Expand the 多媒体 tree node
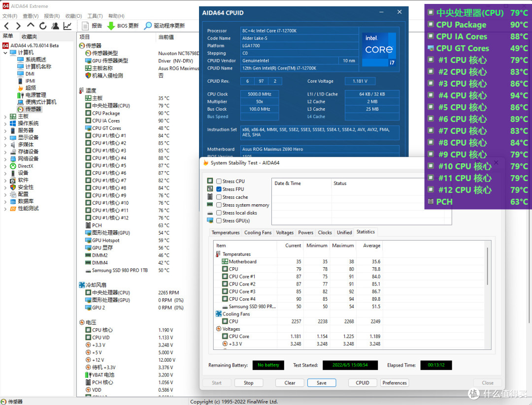The image size is (532, 405). [x=5, y=145]
